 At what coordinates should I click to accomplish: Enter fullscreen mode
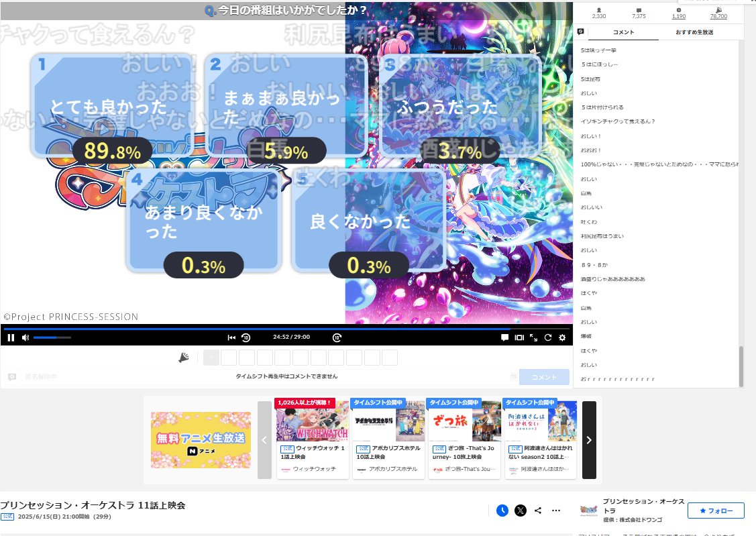[534, 337]
